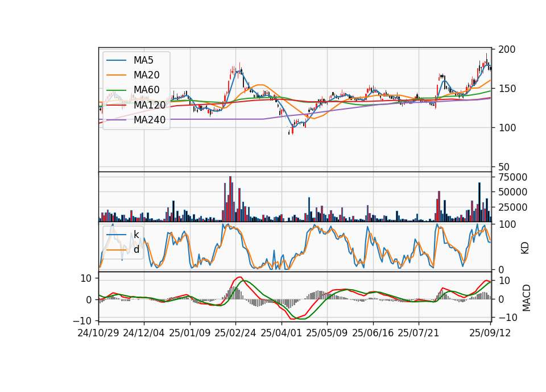
Task: Click the purple MA240 legend line sample
Action: [116, 120]
